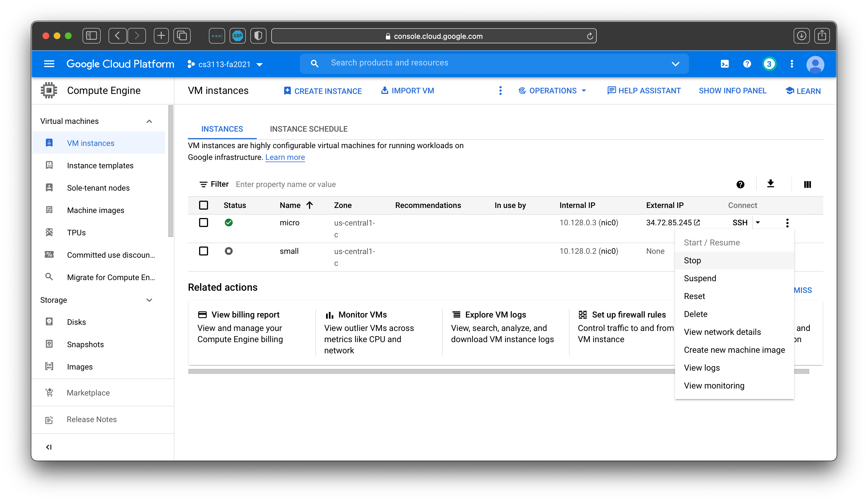This screenshot has width=868, height=502.
Task: Select Machine images in the sidebar
Action: tap(96, 210)
